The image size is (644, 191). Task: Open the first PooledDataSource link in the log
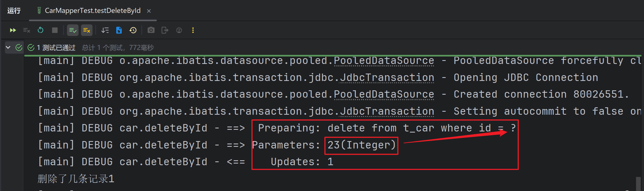(384, 61)
